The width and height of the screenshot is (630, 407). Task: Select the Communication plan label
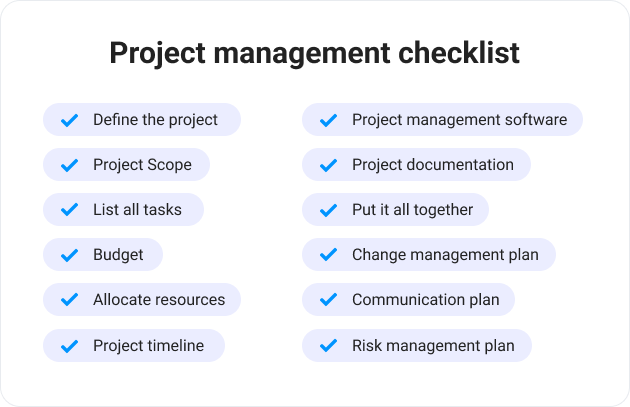[426, 300]
